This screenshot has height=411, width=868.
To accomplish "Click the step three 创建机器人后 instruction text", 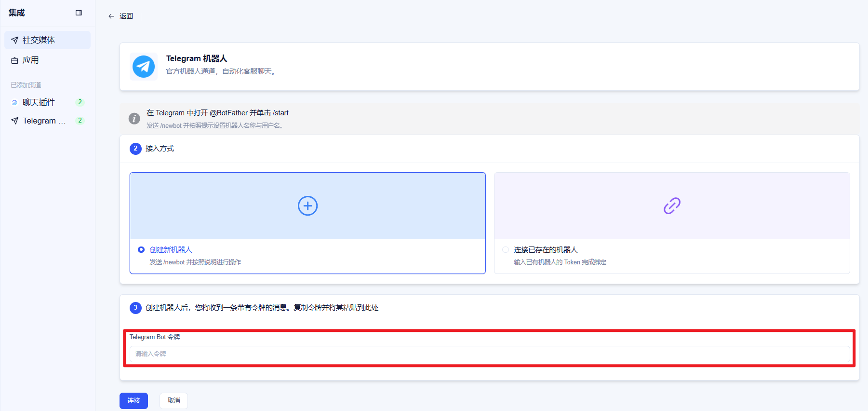I will point(262,308).
